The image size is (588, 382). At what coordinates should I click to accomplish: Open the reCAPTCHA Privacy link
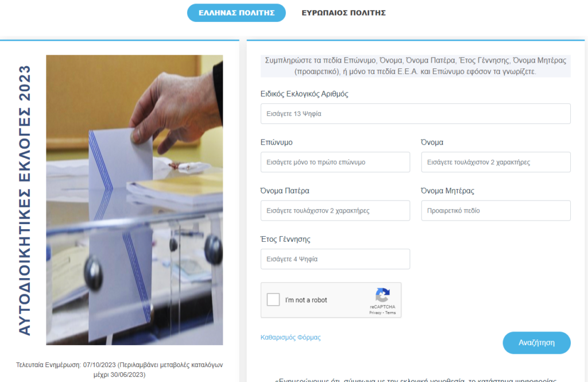click(375, 312)
